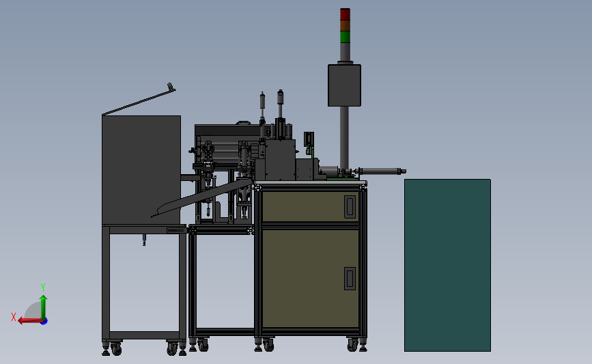Select the large dark hopper box

tap(141, 169)
